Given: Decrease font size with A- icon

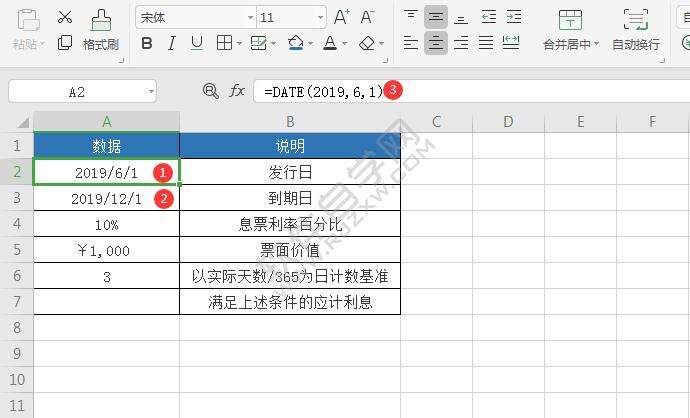Looking at the screenshot, I should (x=367, y=17).
